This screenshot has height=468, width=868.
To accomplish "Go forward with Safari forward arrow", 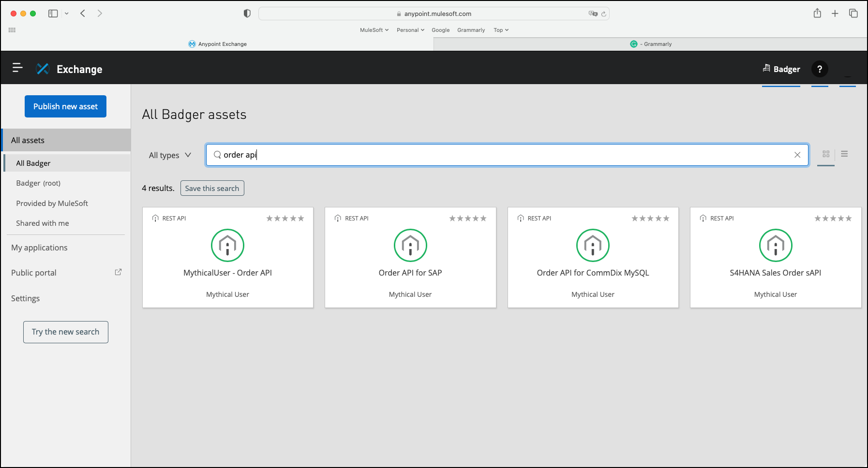I will coord(100,14).
